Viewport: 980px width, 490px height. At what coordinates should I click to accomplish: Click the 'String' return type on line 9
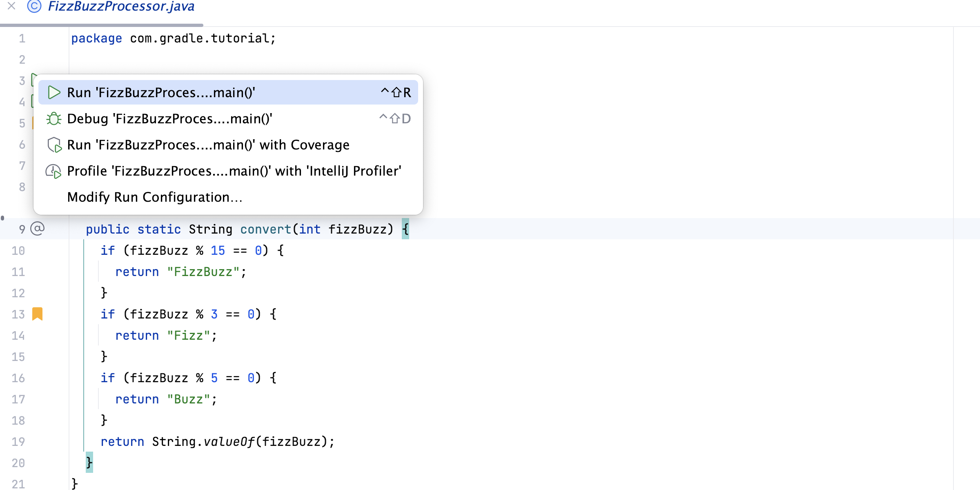210,229
